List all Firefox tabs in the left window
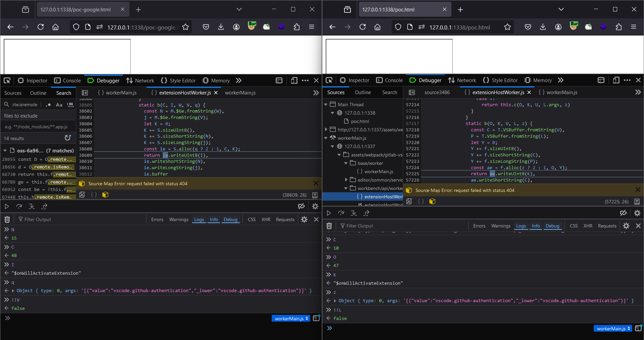 coord(239,9)
